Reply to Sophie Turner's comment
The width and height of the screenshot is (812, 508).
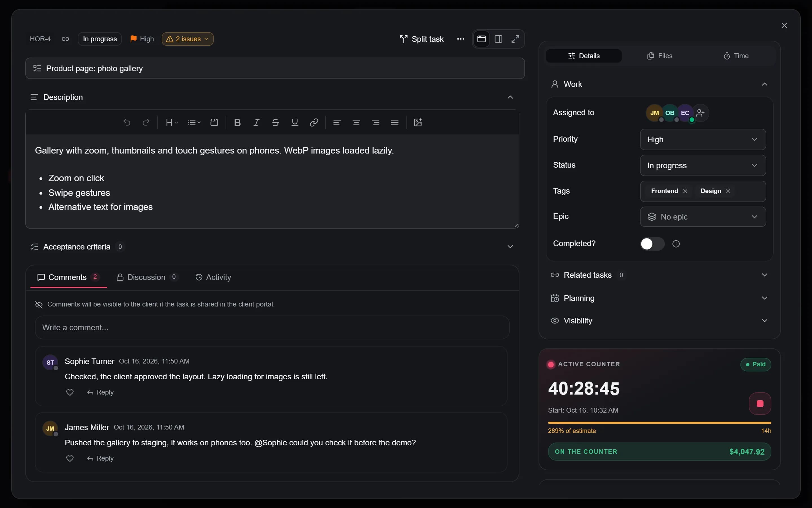[100, 392]
